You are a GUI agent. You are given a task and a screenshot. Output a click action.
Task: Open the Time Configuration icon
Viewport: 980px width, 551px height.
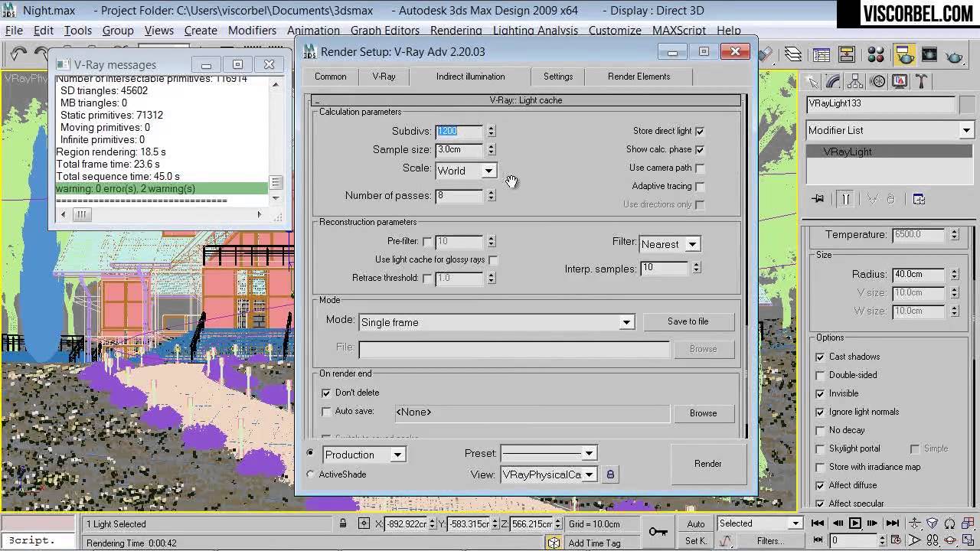tap(894, 540)
